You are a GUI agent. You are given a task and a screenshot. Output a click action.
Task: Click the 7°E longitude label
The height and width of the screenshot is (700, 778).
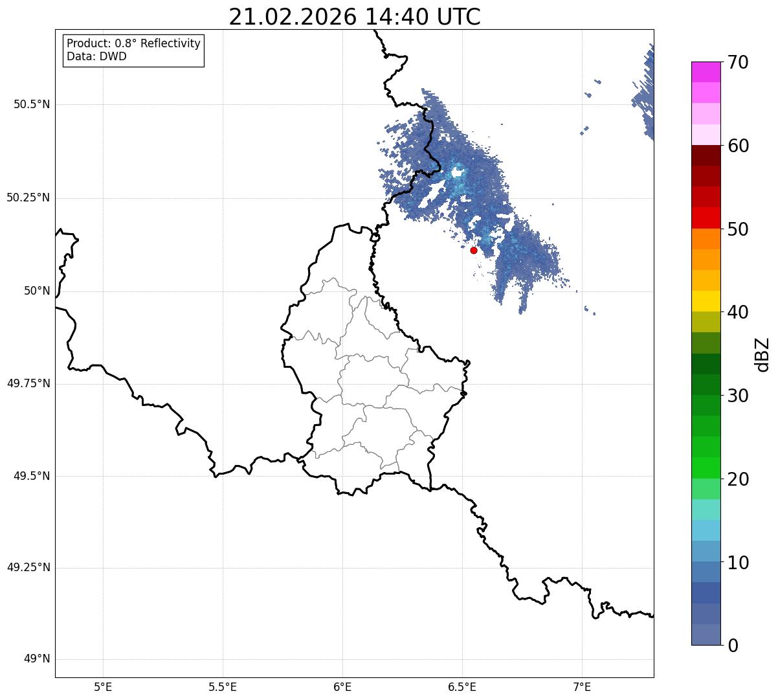click(x=582, y=686)
